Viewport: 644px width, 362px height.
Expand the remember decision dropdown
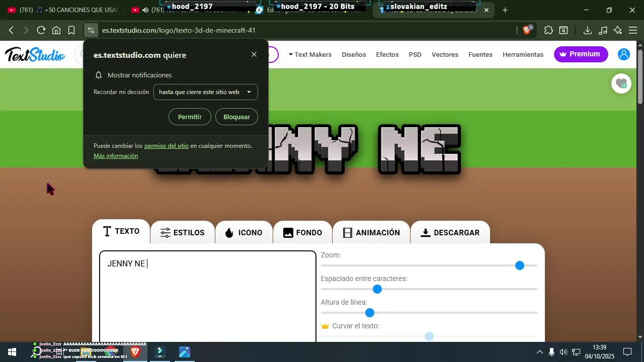click(206, 92)
